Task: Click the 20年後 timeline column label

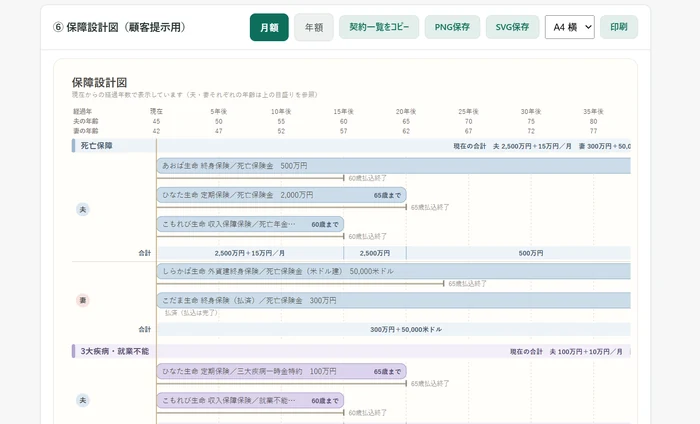Action: (x=406, y=112)
